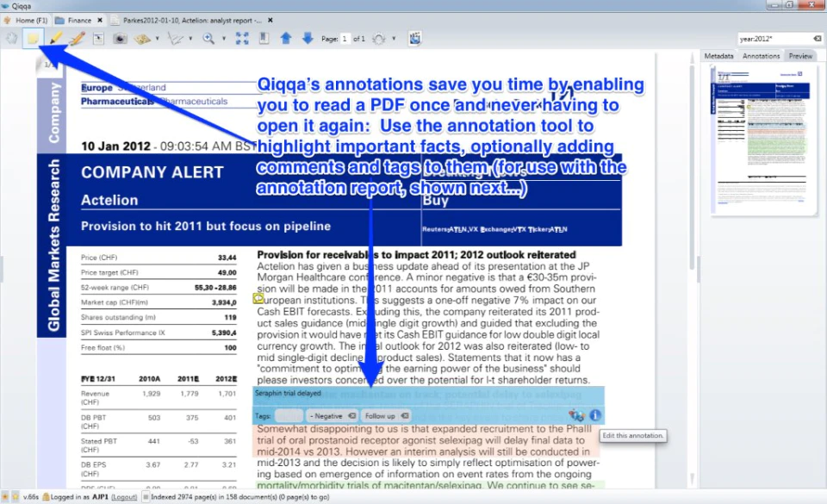Viewport: 827px width, 504px height.
Task: Click the page number input box
Action: coord(345,39)
